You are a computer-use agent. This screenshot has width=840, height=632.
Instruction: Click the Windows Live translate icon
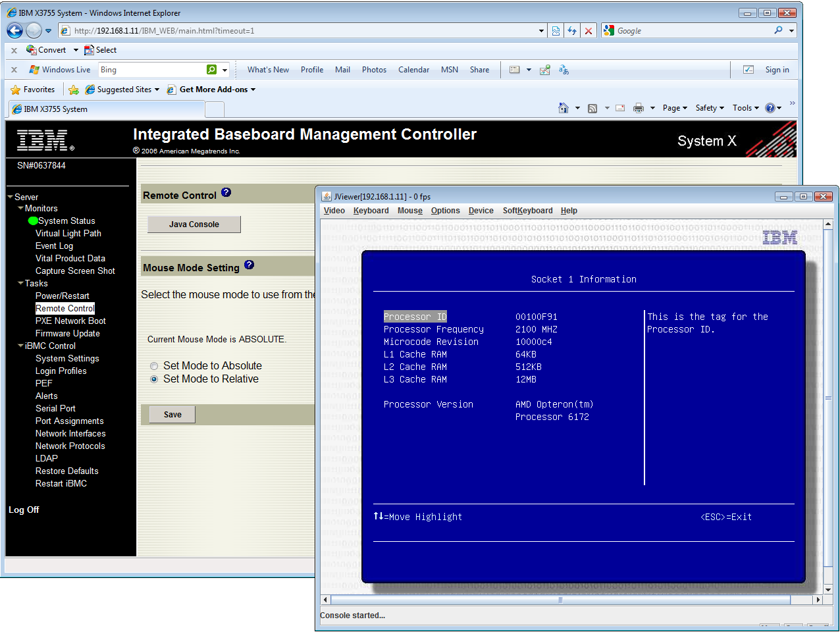click(x=564, y=70)
